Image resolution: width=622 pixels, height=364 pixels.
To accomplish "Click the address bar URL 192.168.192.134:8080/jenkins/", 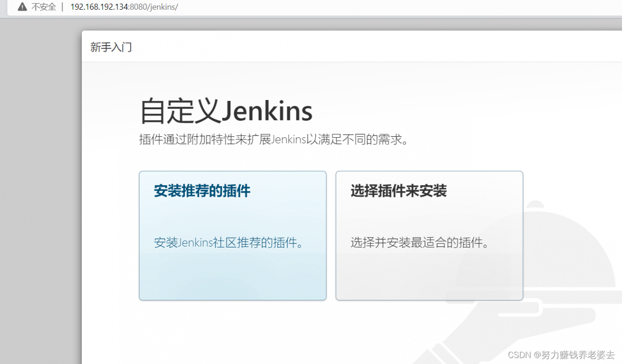I will click(x=124, y=7).
